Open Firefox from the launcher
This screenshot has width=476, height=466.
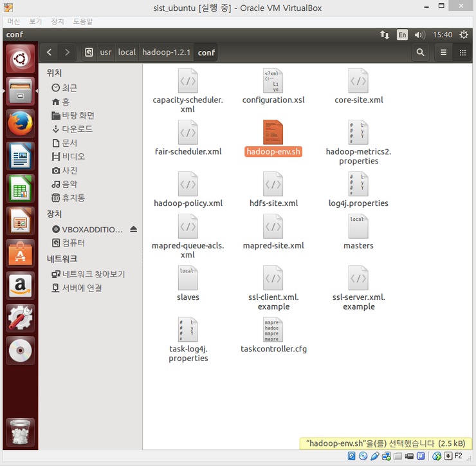[20, 124]
